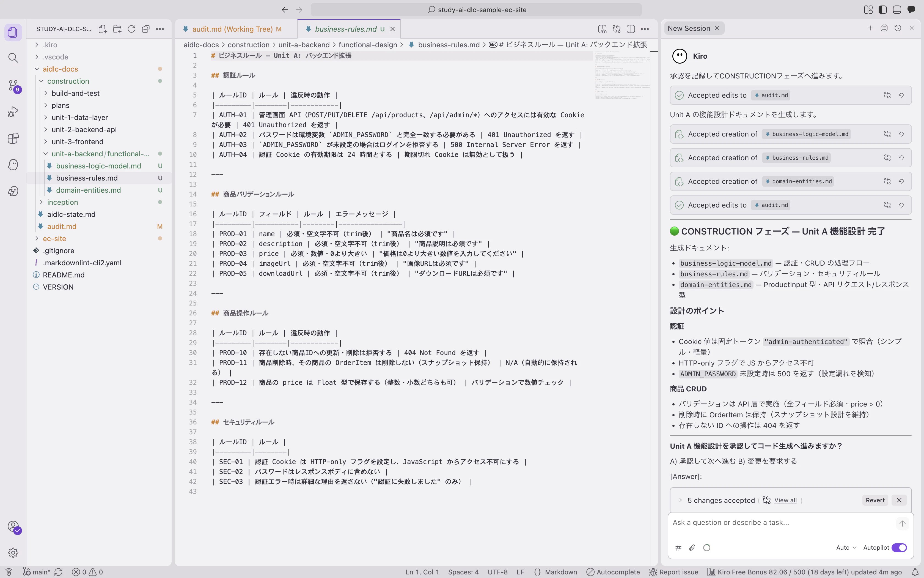
Task: Click the main* branch indicator
Action: click(37, 572)
